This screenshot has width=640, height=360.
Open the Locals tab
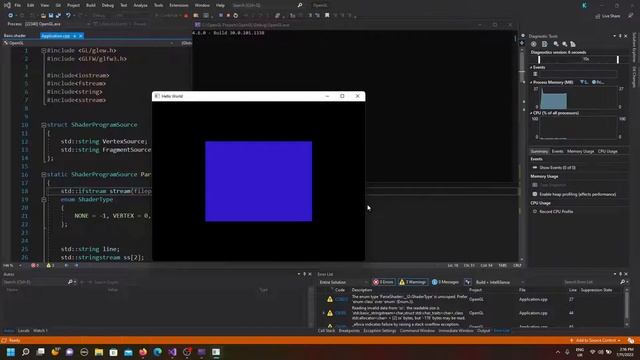(24, 331)
